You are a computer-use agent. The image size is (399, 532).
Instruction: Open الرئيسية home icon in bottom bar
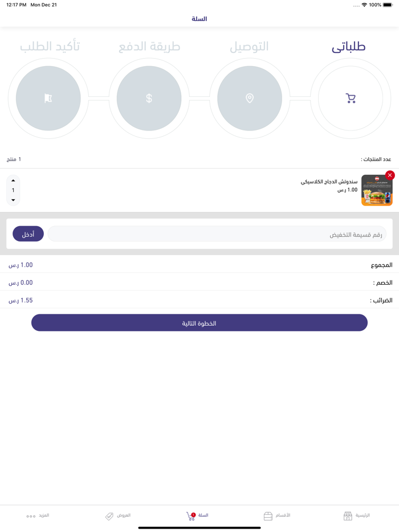pyautogui.click(x=347, y=515)
